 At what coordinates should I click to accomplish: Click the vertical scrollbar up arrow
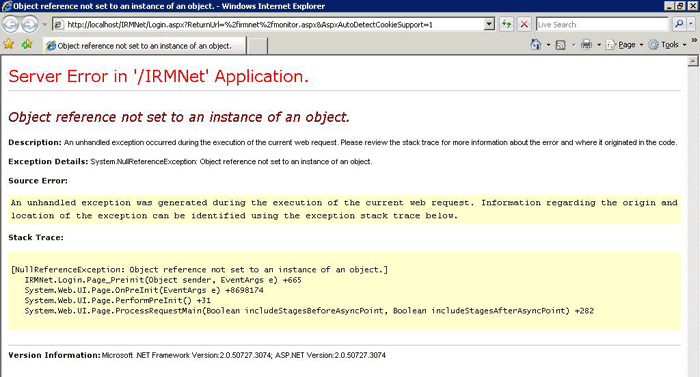point(693,61)
